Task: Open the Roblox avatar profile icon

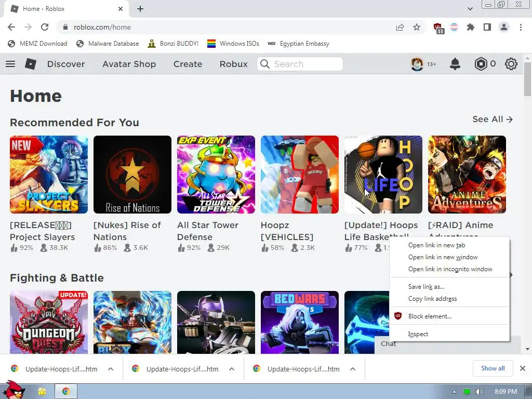Action: click(417, 64)
